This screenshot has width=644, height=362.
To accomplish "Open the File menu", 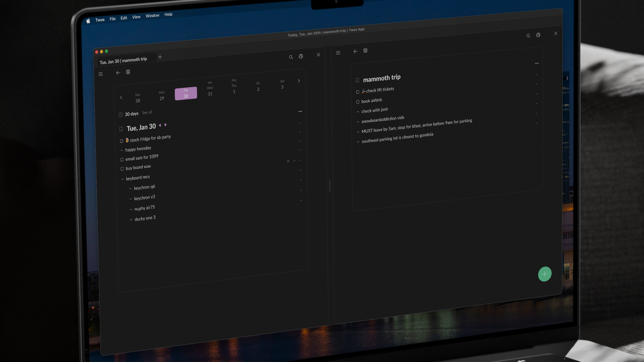I will point(112,19).
